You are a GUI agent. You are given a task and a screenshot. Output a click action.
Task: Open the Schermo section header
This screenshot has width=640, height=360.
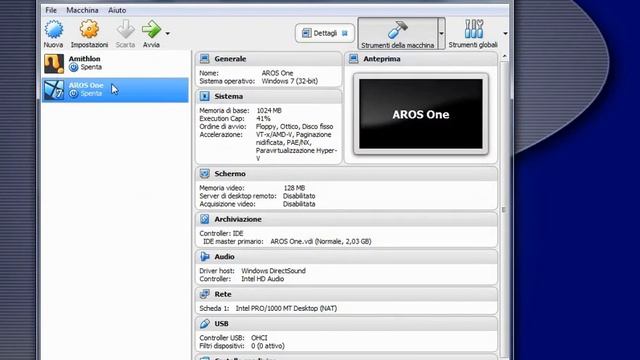click(x=347, y=173)
